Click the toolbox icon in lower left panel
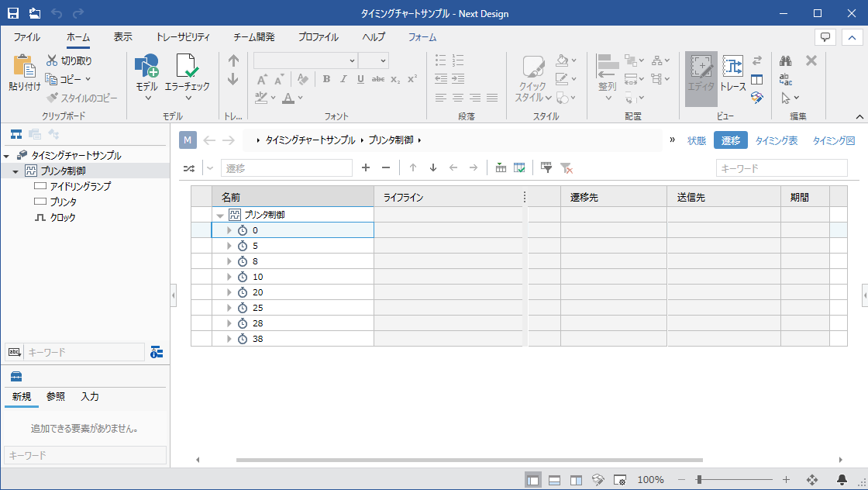 pyautogui.click(x=16, y=377)
